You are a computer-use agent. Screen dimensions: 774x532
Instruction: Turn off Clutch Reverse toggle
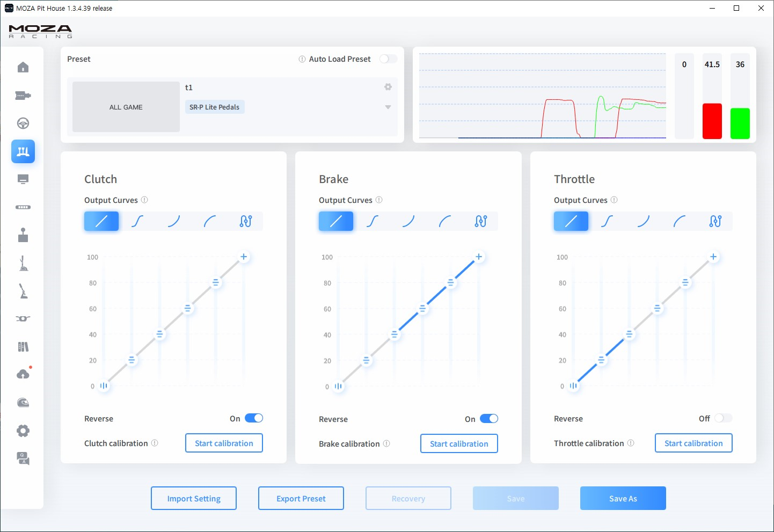pos(254,418)
